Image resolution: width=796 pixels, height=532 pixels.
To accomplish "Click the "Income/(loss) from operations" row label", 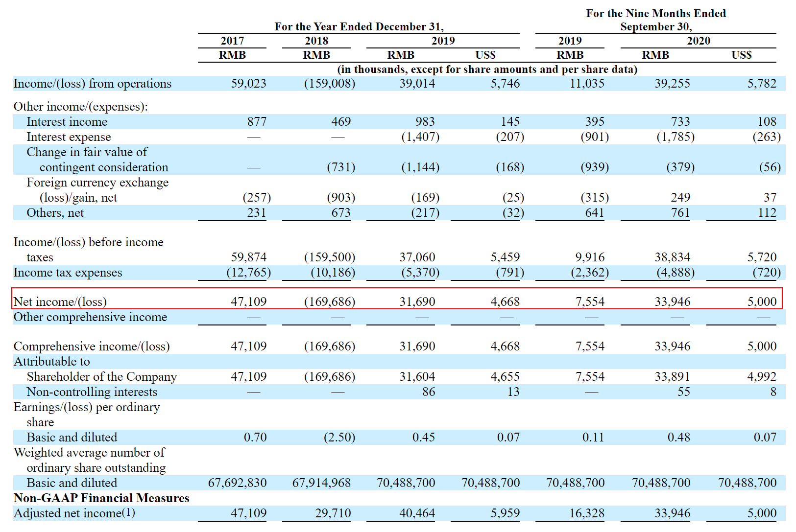I will [x=92, y=84].
